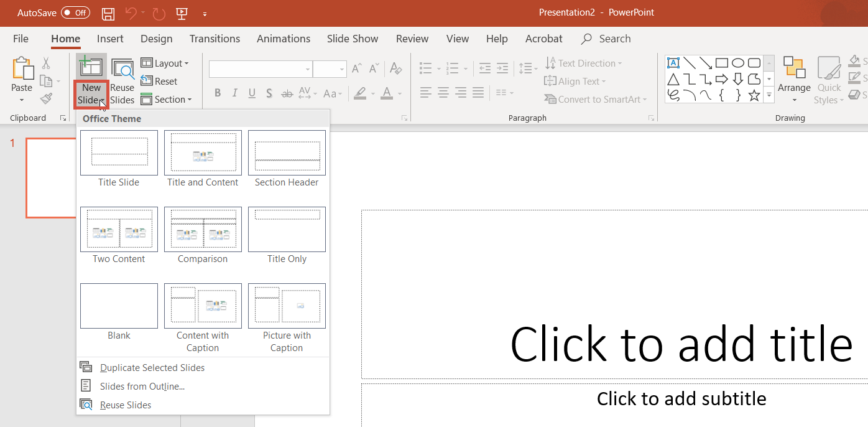Open the font name combo box
The image size is (868, 427).
(260, 68)
